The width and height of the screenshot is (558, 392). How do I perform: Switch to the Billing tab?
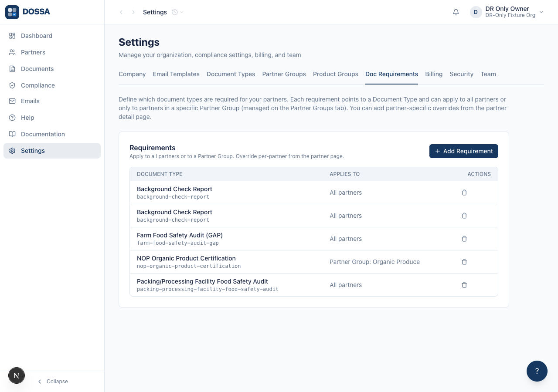point(434,74)
